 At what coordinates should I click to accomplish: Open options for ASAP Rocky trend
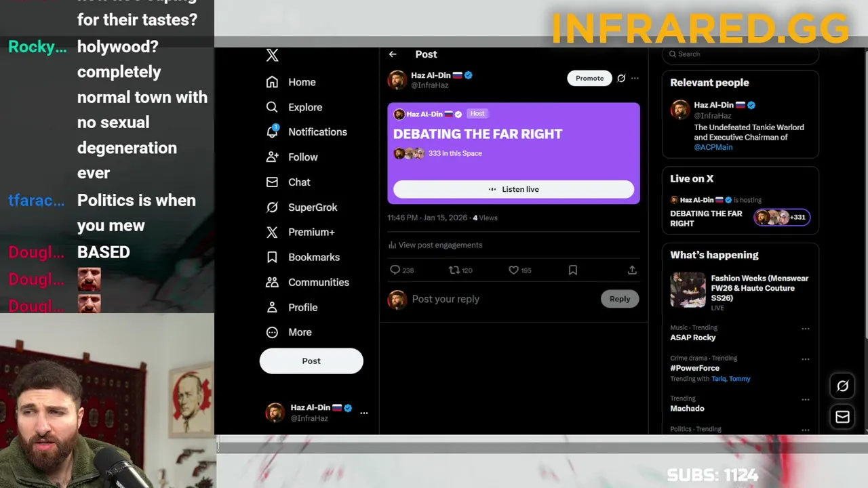pyautogui.click(x=806, y=329)
